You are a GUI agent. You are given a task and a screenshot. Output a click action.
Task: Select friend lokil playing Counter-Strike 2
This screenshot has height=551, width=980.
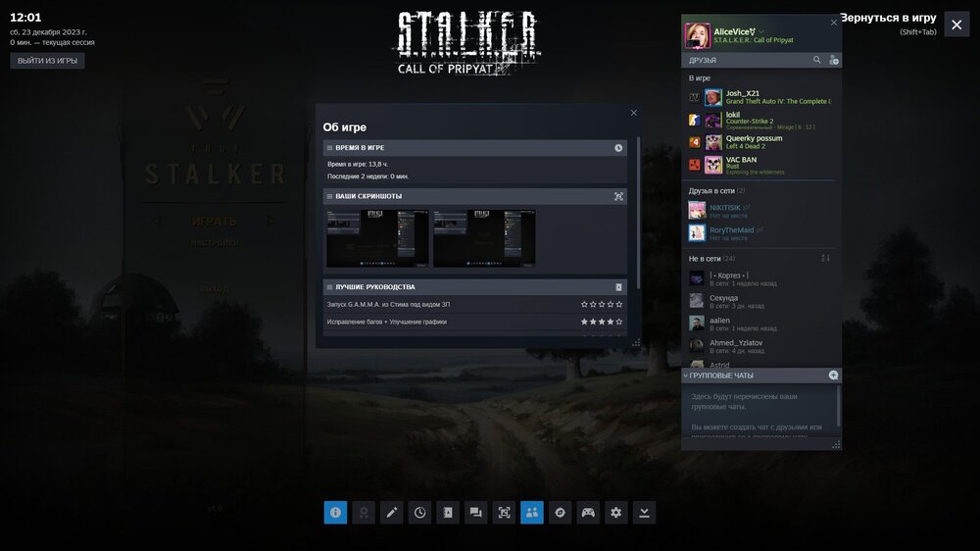click(x=761, y=120)
